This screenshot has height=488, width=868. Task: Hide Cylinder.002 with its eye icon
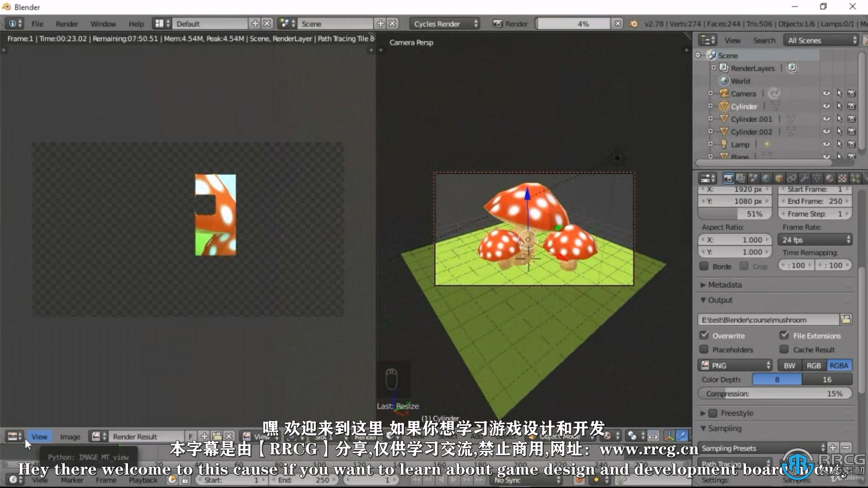[826, 132]
